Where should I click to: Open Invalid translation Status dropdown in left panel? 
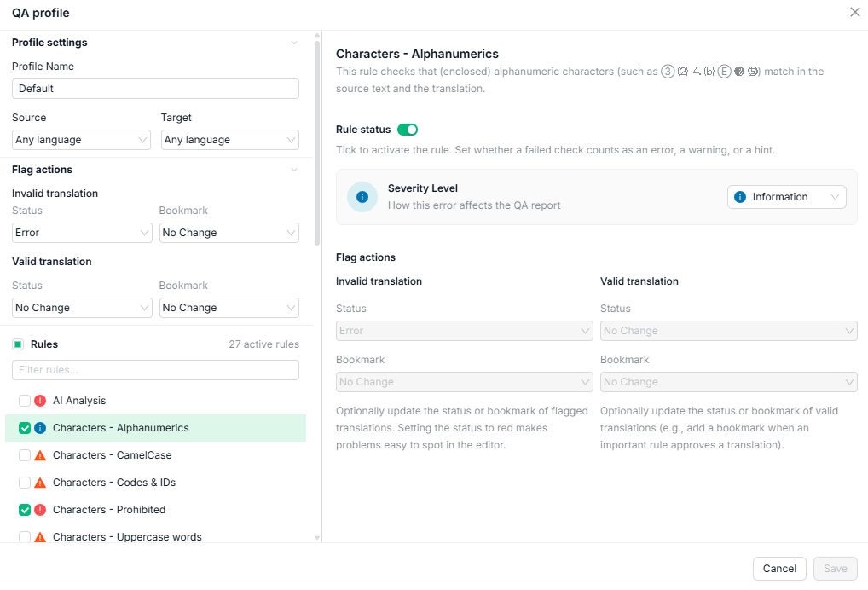82,233
